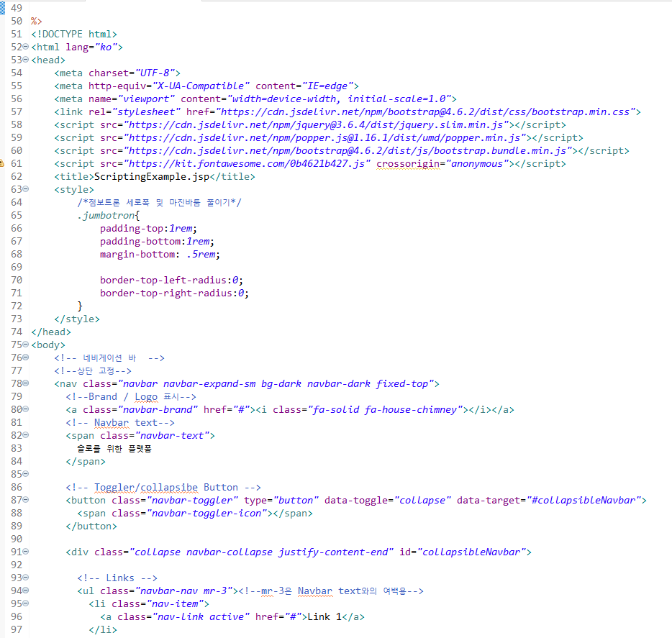
Task: Click the warning marker on line 61
Action: (1, 163)
